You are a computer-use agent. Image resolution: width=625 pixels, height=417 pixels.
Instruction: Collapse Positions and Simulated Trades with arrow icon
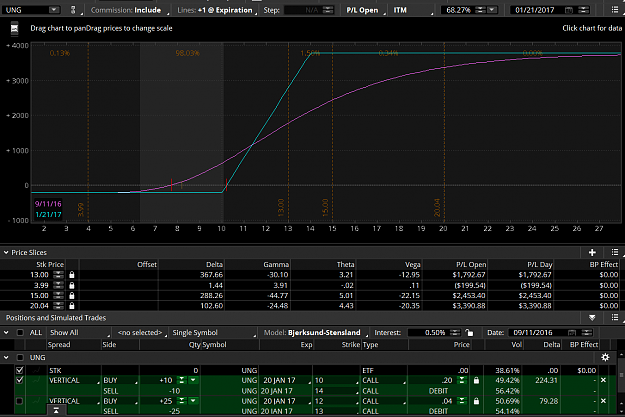click(592, 318)
